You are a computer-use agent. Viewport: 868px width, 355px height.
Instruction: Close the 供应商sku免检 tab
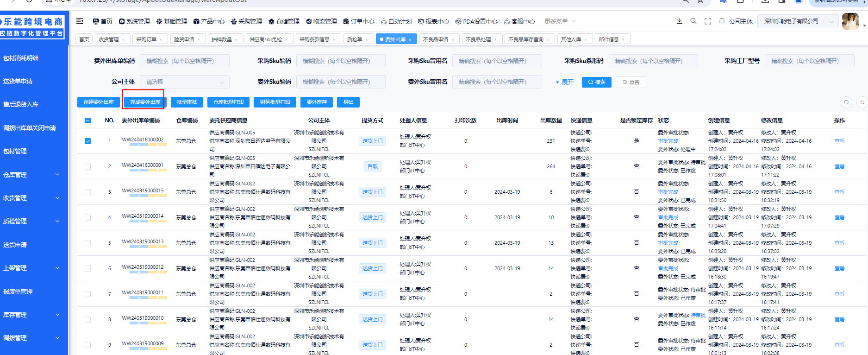286,39
